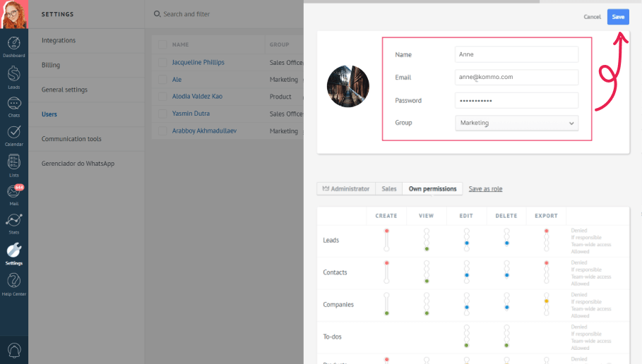
Task: Adjust Contacts View permission slider
Action: (427, 272)
